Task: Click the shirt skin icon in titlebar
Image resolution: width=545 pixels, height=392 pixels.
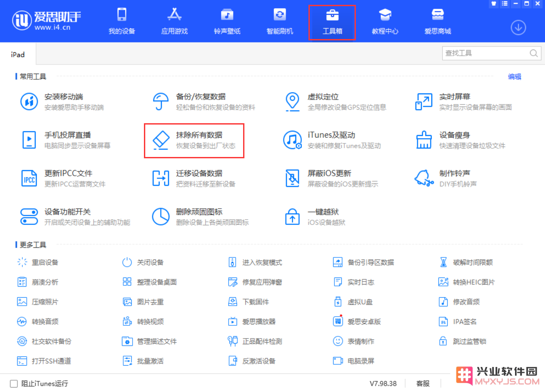Action: [494, 4]
